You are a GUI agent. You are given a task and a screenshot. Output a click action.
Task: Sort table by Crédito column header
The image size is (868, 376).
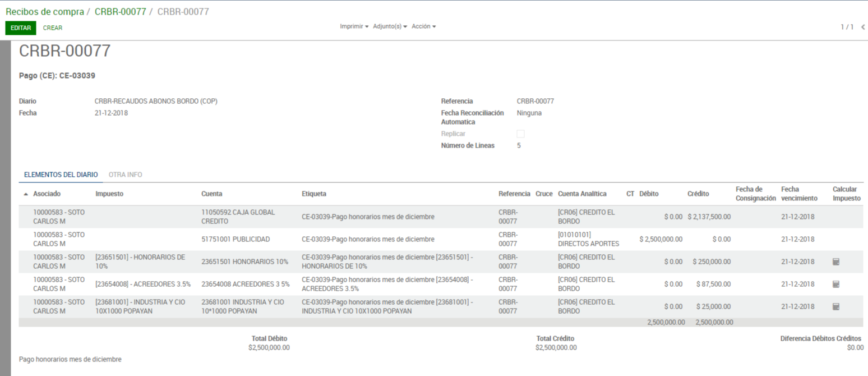click(698, 194)
